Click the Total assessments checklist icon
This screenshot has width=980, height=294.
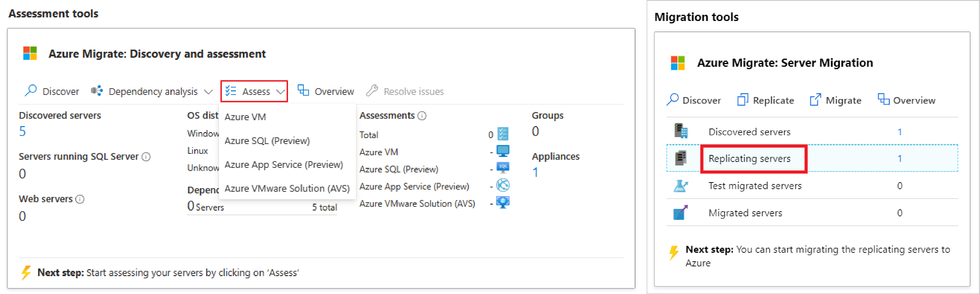pyautogui.click(x=503, y=134)
